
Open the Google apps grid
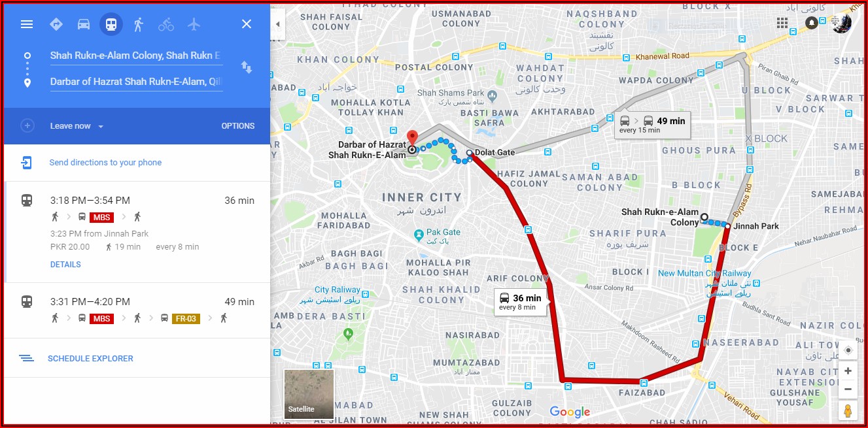click(782, 23)
